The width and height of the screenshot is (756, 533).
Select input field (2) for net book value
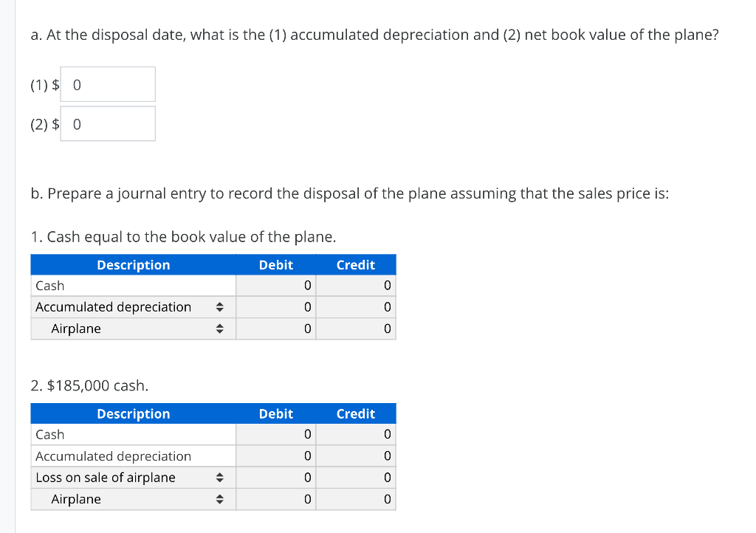click(107, 123)
